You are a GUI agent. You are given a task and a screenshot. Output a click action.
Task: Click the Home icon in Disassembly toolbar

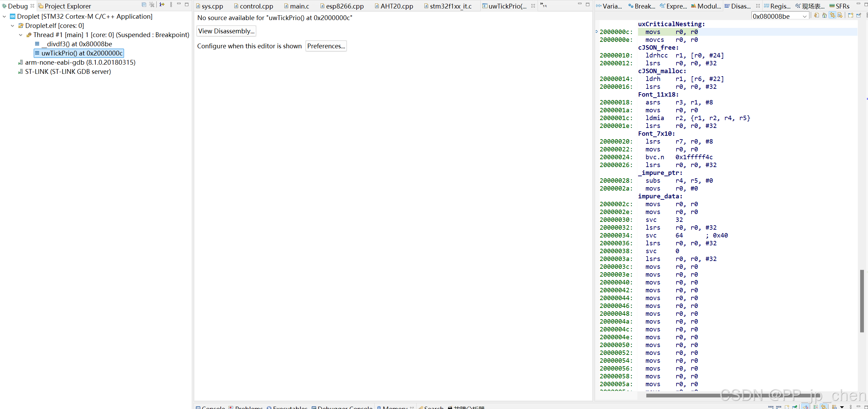click(824, 15)
